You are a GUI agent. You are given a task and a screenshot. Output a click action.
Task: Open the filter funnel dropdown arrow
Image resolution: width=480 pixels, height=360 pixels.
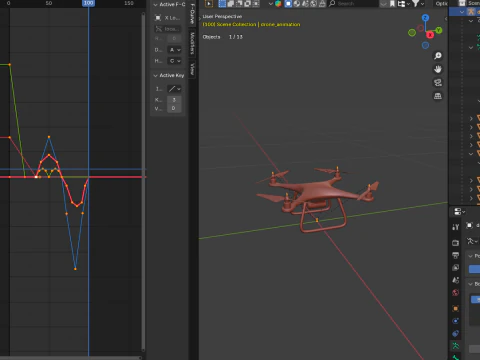[x=422, y=4]
